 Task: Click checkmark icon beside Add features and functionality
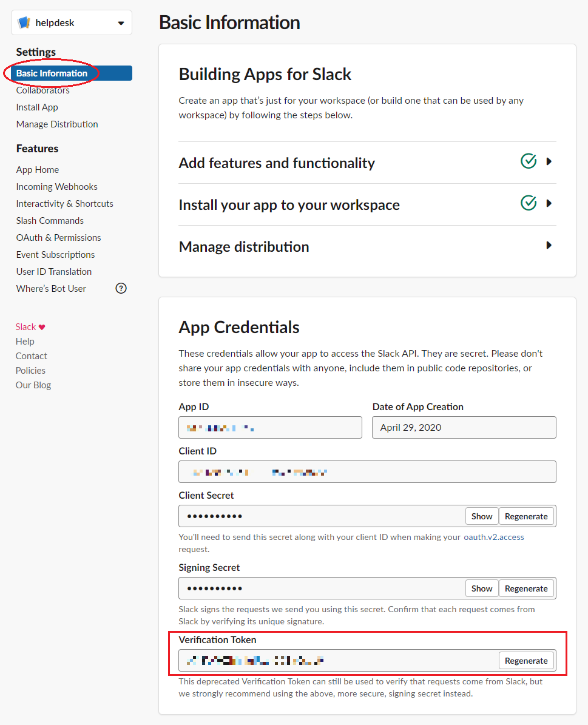coord(529,161)
